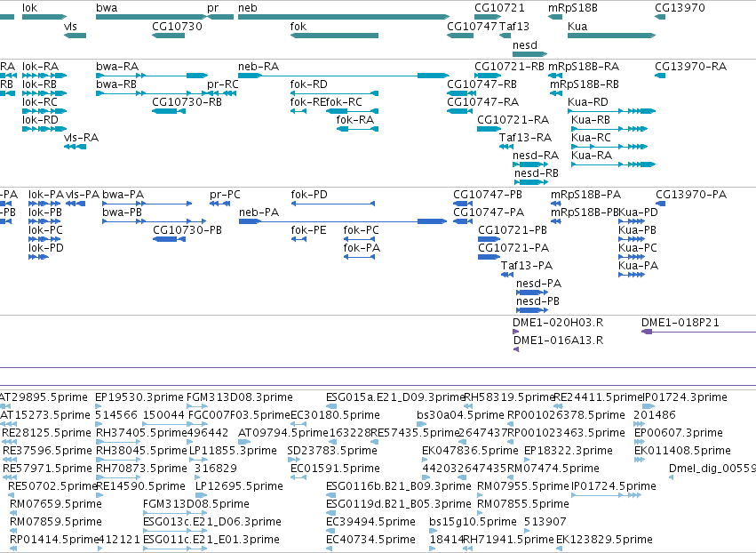
Task: Click the pr-RC transcript label
Action: pyautogui.click(x=222, y=84)
